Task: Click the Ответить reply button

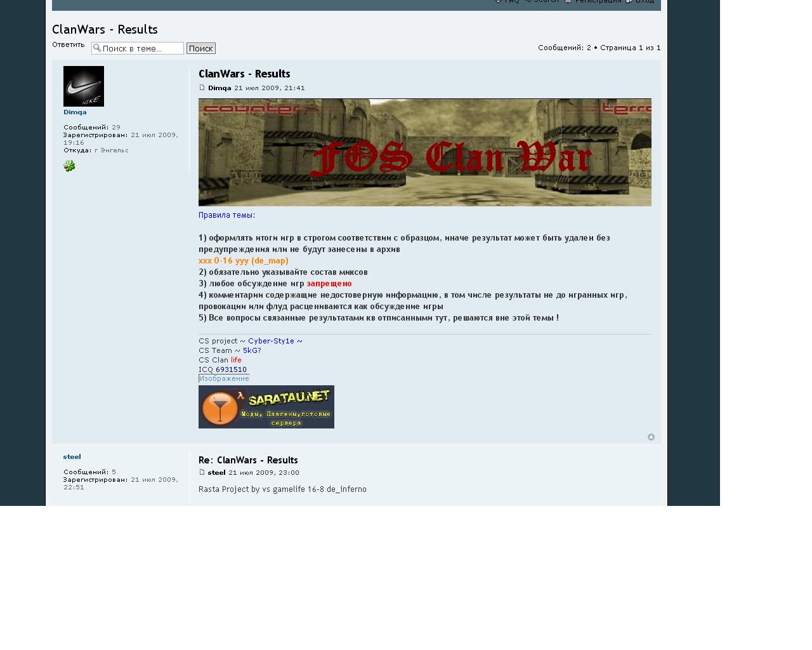Action: pyautogui.click(x=69, y=44)
